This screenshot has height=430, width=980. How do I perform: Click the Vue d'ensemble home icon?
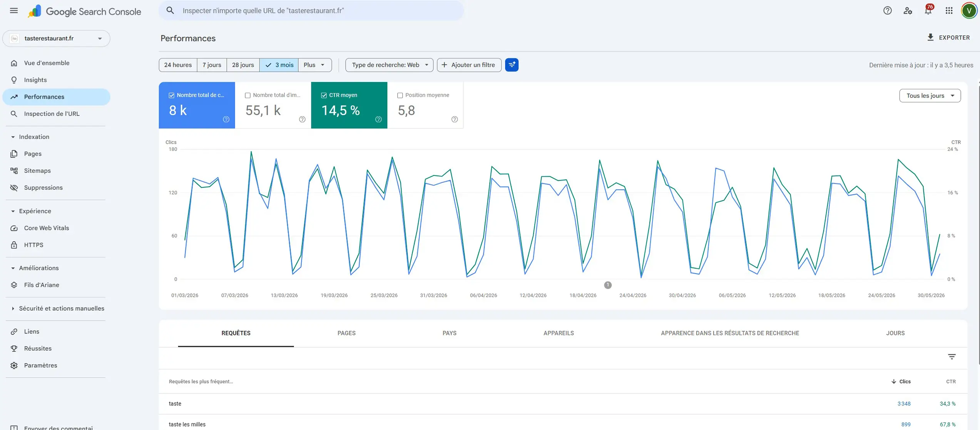click(14, 63)
